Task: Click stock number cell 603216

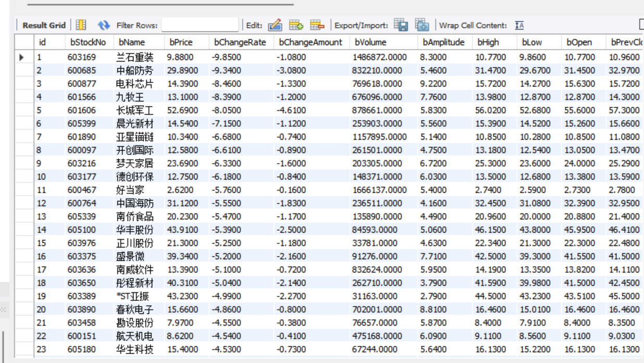Action: (x=82, y=164)
